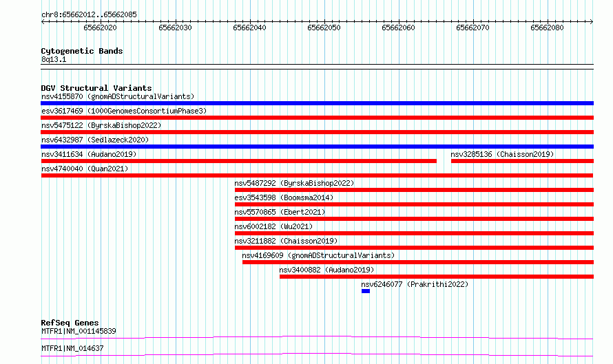The height and width of the screenshot is (364, 613).
Task: Click the chr8:65662012..65662085 region label
Action: pos(89,14)
